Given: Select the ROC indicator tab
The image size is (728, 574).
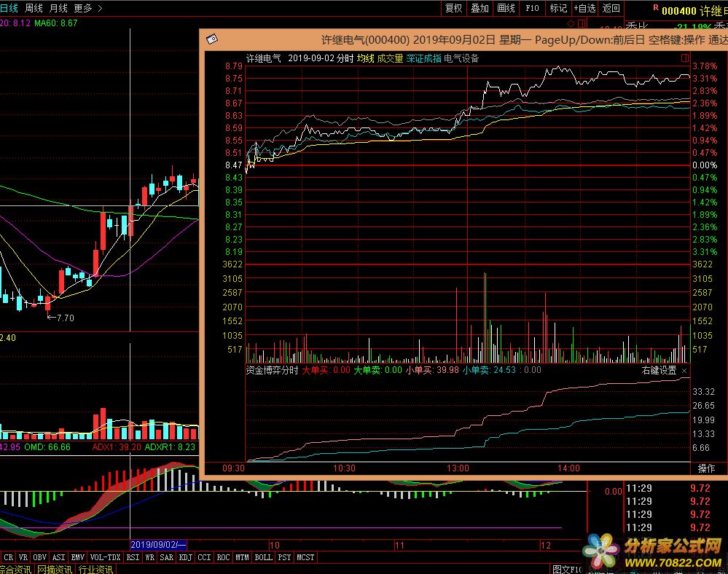Looking at the screenshot, I should [x=223, y=557].
